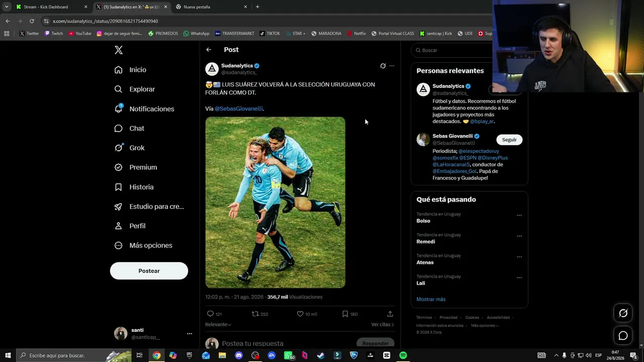Click Mostrar más under trends
The height and width of the screenshot is (362, 644).
click(431, 299)
